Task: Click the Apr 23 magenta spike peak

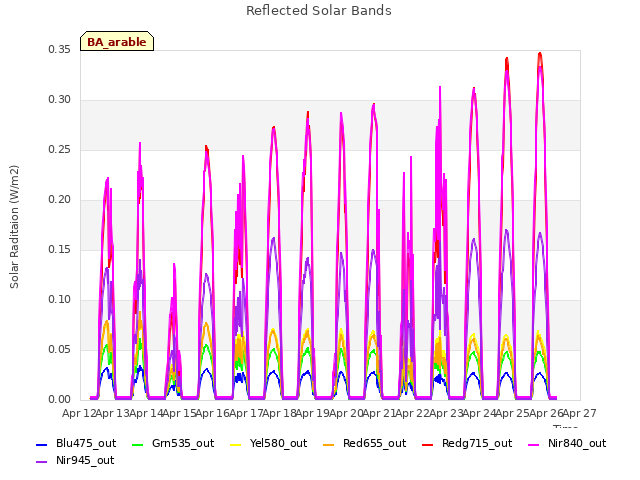Action: (x=440, y=87)
